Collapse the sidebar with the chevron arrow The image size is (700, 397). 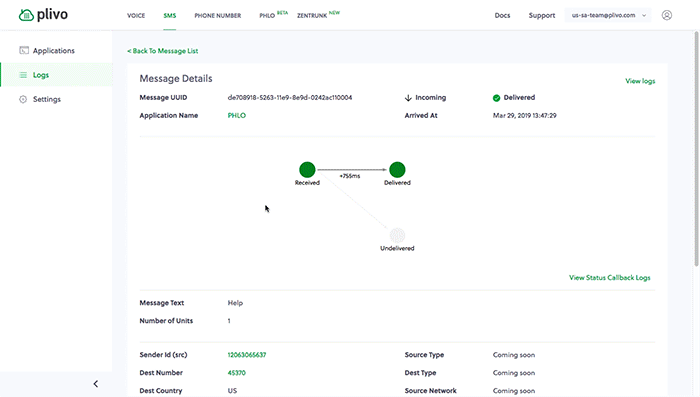(x=96, y=384)
